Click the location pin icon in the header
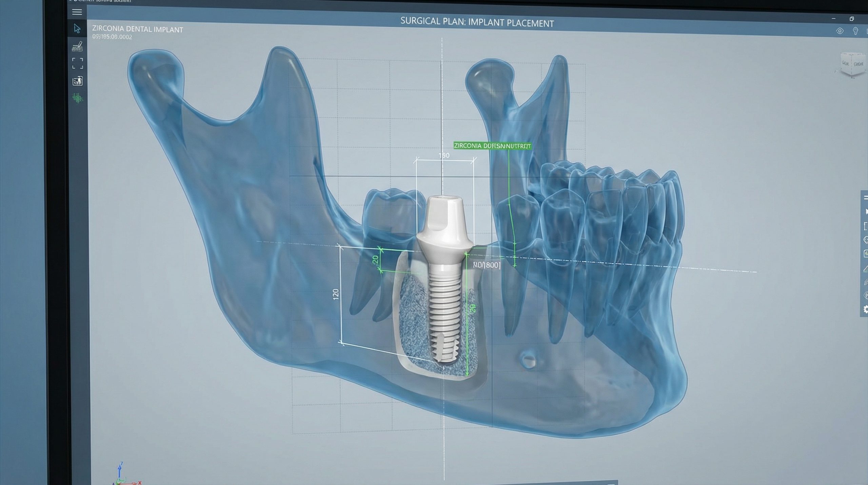 (855, 31)
